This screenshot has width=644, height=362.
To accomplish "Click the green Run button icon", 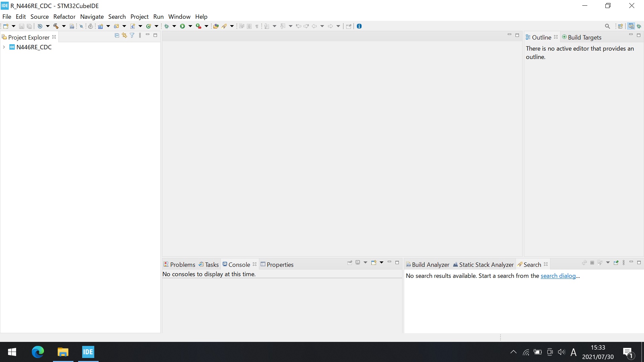I will 182,26.
